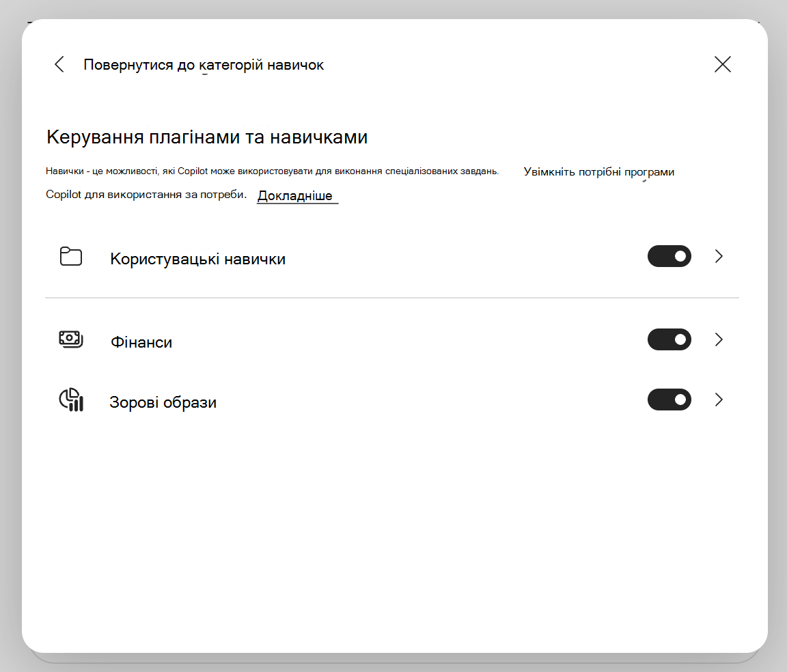Open Фінанси details via chevron arrow
This screenshot has height=672, width=787.
(719, 340)
